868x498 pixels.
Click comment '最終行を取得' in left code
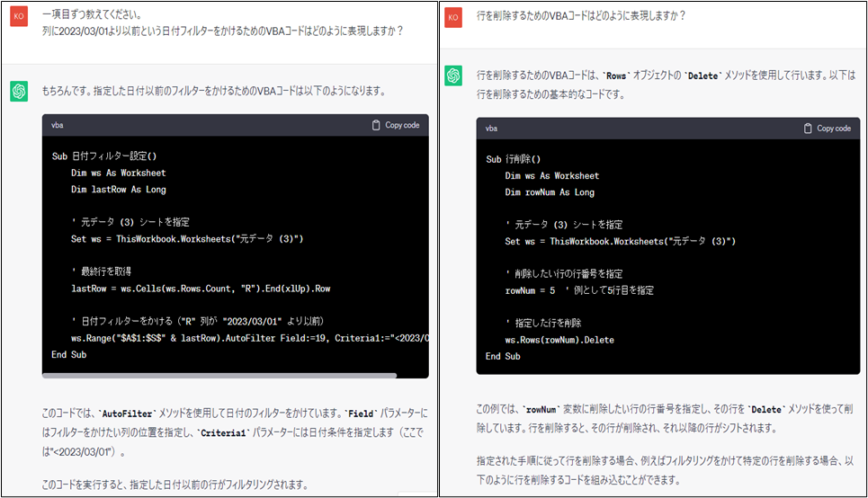[102, 272]
